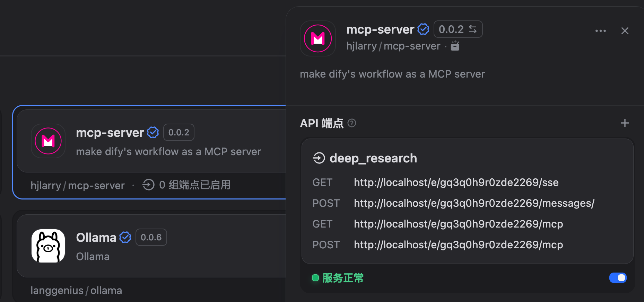Image resolution: width=644 pixels, height=302 pixels.
Task: Click the deep_research endpoint arrow icon
Action: pos(319,158)
